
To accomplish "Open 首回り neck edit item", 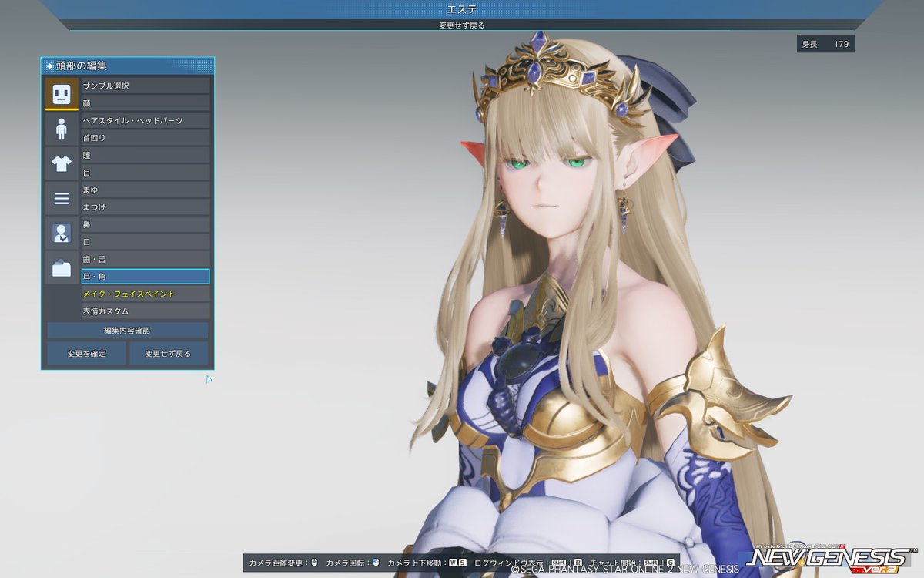I will [x=146, y=137].
